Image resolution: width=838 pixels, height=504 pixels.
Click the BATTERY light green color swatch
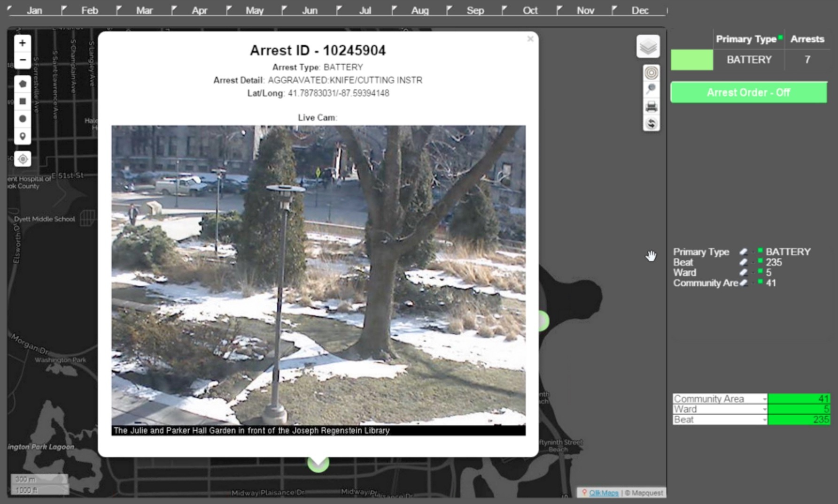691,60
